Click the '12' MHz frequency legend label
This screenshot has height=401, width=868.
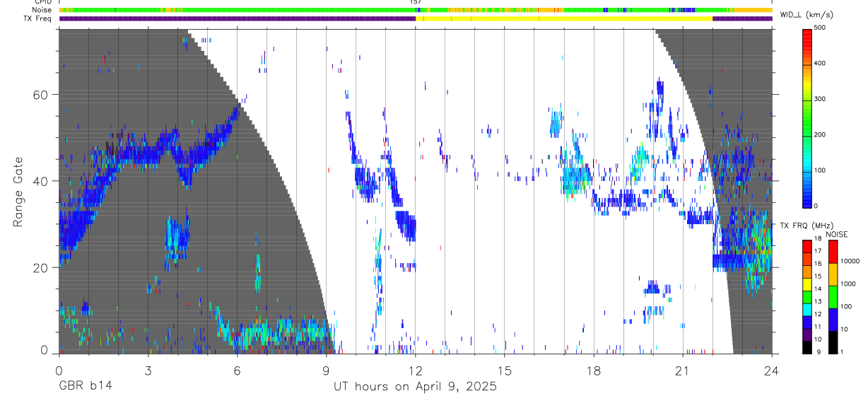(x=819, y=314)
